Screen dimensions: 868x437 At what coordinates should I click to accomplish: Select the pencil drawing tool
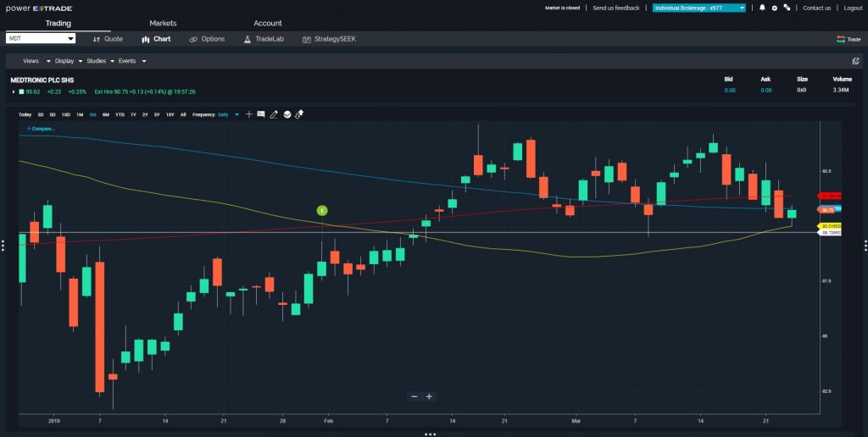coord(274,114)
